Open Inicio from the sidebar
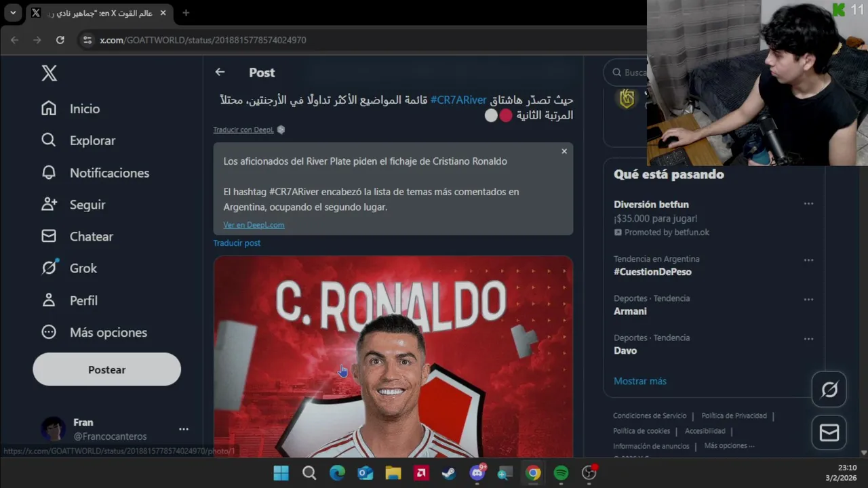868x488 pixels. coord(71,108)
